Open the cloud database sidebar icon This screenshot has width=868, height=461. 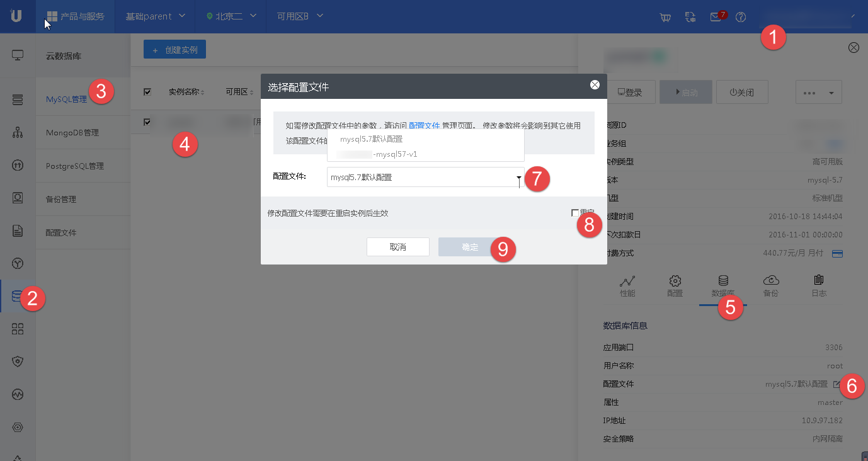18,296
